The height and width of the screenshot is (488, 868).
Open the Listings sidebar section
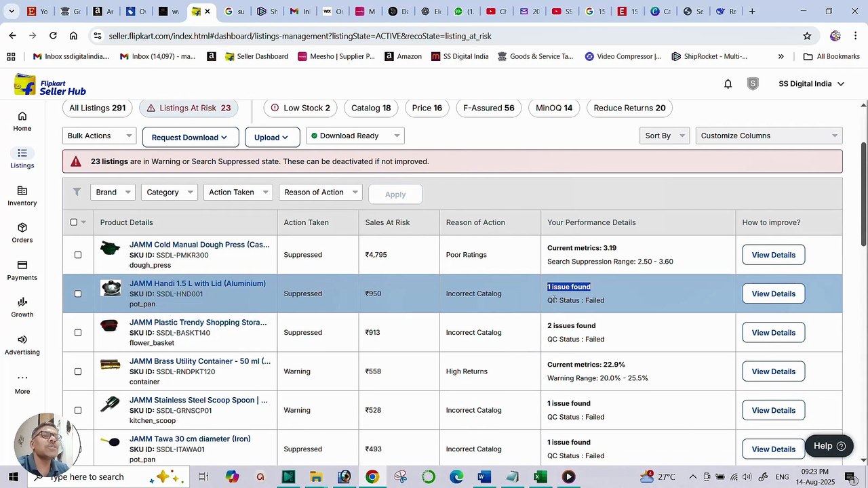coord(22,159)
